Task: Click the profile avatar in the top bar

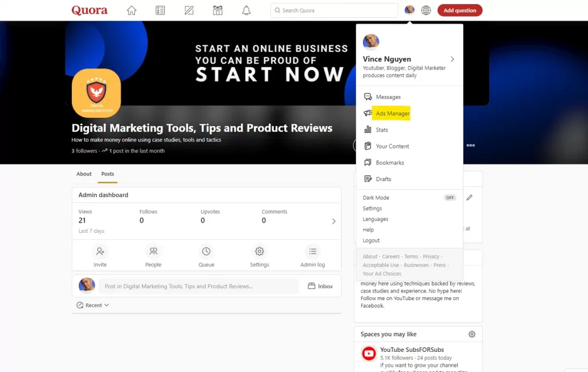Action: [409, 10]
